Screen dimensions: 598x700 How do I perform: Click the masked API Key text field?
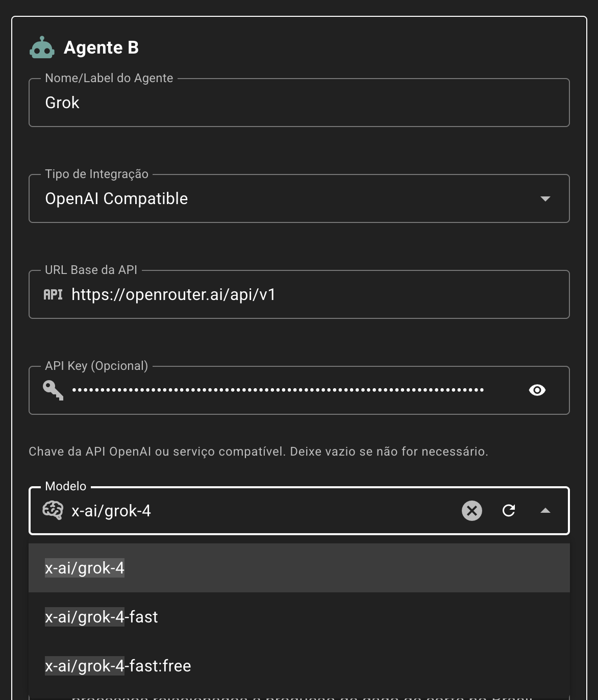(x=278, y=390)
